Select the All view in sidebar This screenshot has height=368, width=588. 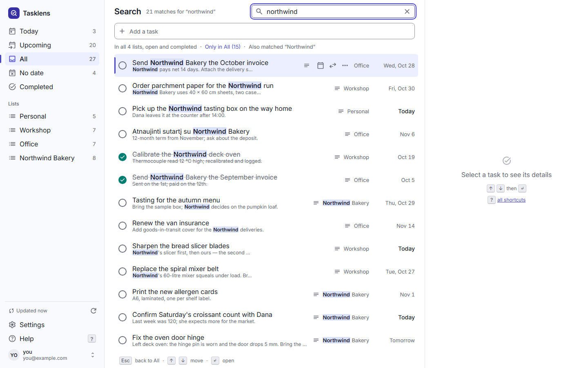coord(52,59)
